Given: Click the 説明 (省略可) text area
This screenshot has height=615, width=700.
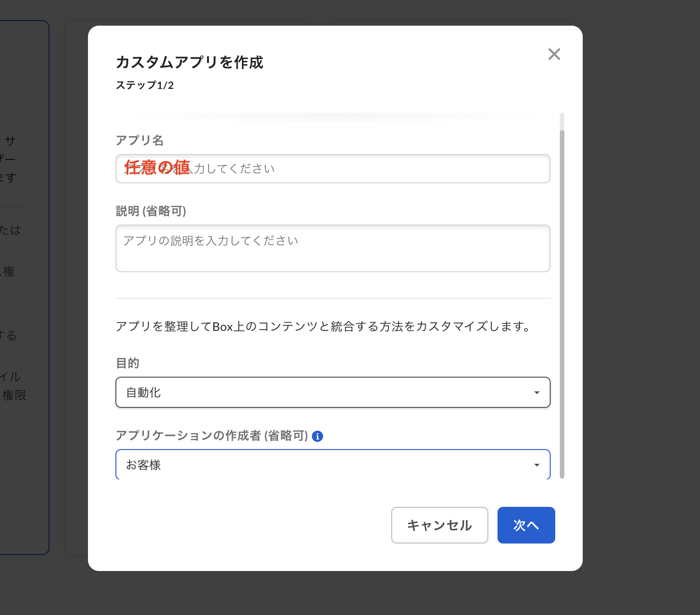Looking at the screenshot, I should [x=333, y=248].
